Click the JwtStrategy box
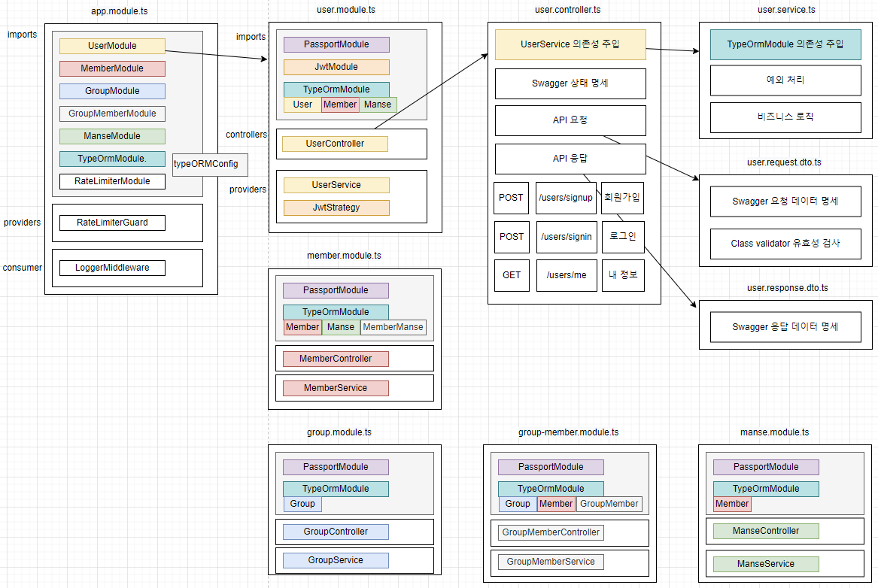Image resolution: width=878 pixels, height=588 pixels. coord(336,208)
